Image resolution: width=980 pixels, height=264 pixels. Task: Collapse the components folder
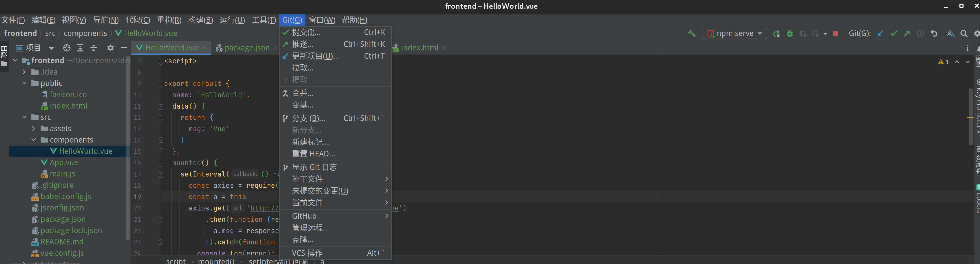pos(34,140)
